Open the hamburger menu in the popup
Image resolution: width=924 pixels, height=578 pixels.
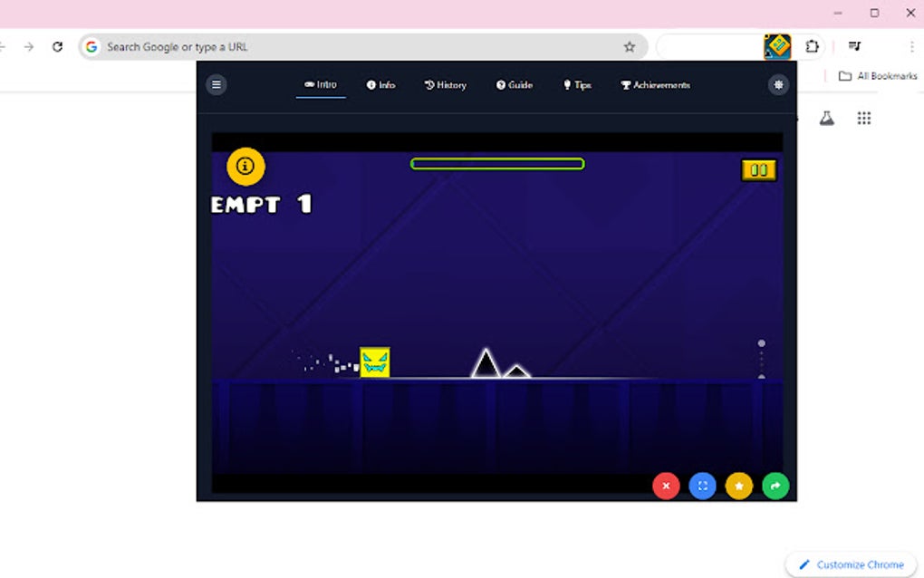pyautogui.click(x=217, y=85)
